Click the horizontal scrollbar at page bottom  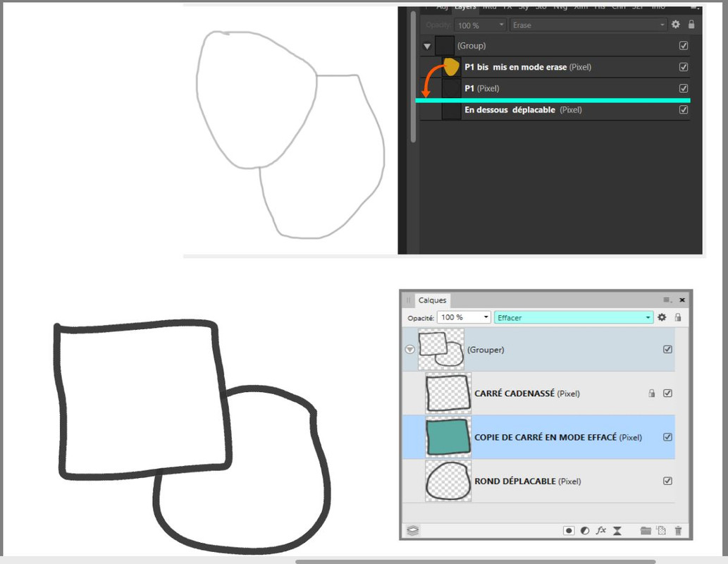tap(476, 561)
